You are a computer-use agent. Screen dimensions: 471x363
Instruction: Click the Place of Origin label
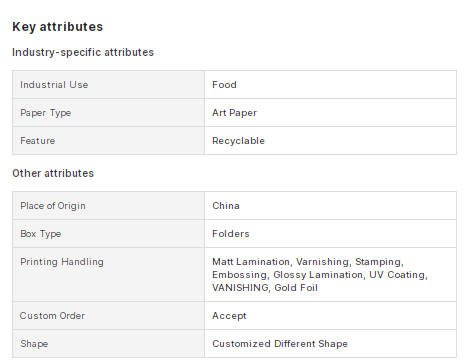click(x=53, y=206)
